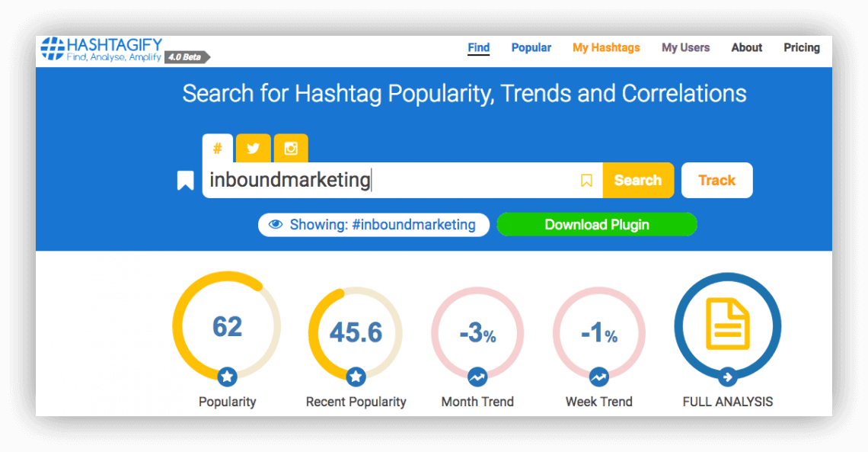Screen dimensions: 868x452
Task: Switch to the Popular tab
Action: pos(531,47)
